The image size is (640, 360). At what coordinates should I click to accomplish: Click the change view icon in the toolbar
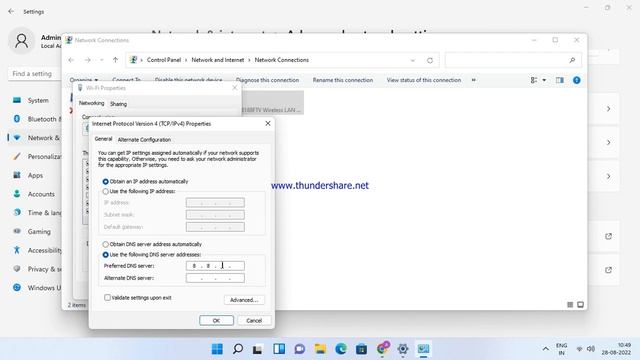tap(534, 80)
